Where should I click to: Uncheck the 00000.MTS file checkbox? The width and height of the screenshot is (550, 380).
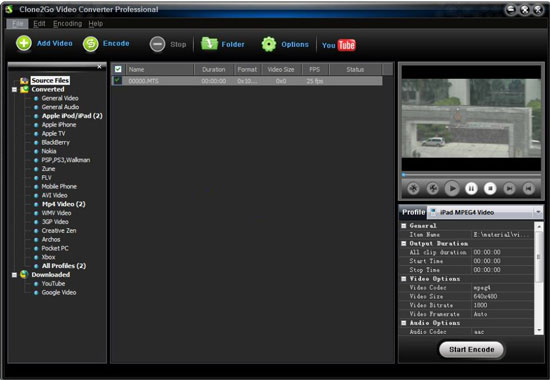click(118, 80)
